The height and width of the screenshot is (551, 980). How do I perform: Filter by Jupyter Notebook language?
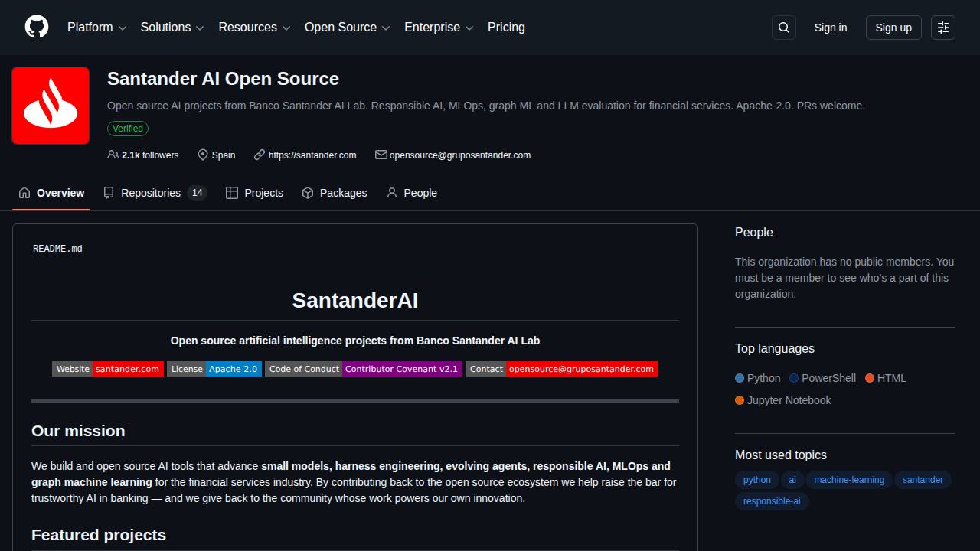click(x=783, y=400)
